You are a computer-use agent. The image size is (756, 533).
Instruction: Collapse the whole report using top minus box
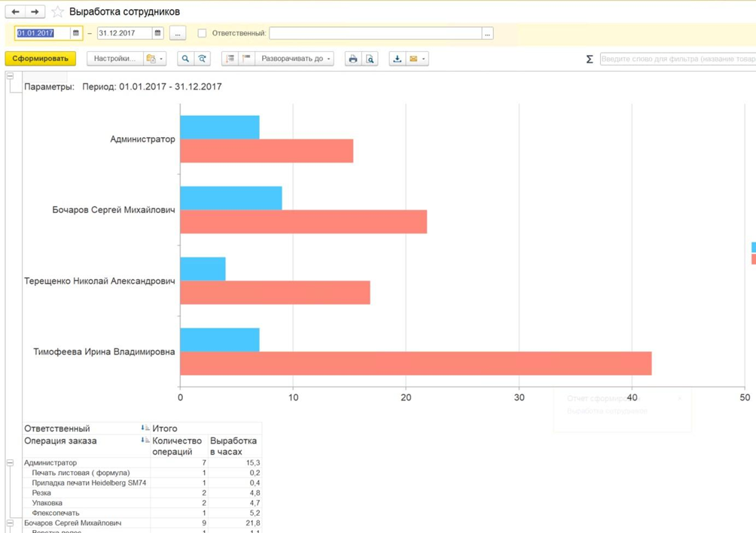pyautogui.click(x=11, y=76)
